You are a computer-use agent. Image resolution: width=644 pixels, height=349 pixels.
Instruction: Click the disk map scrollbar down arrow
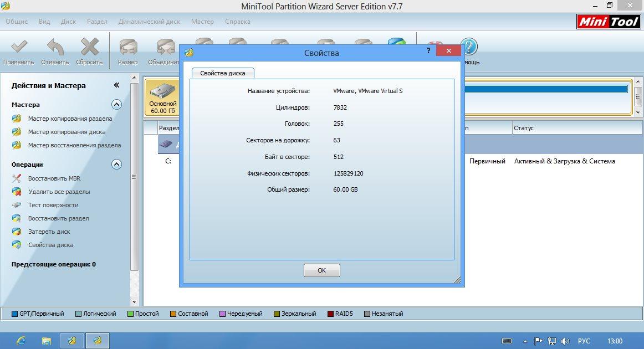[x=638, y=112]
